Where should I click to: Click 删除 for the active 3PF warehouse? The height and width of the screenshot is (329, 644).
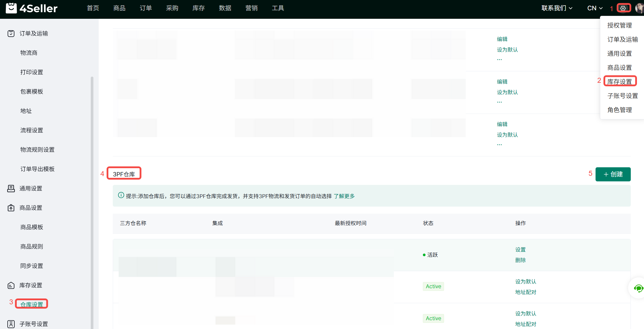[520, 260]
